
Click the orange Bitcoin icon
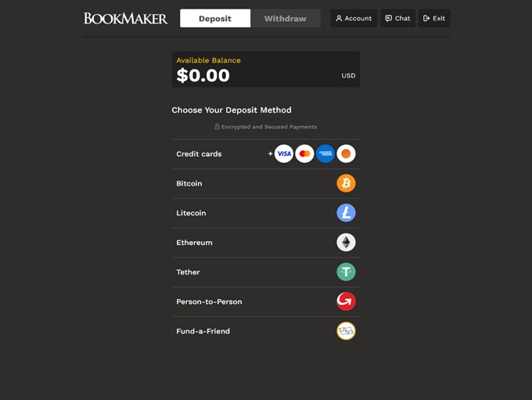346,183
